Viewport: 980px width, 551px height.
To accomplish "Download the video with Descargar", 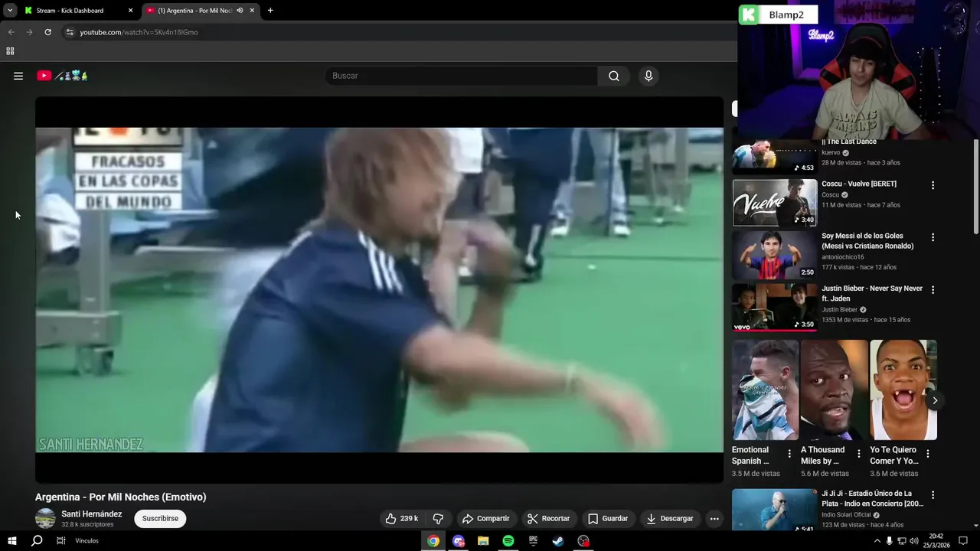I will point(670,518).
